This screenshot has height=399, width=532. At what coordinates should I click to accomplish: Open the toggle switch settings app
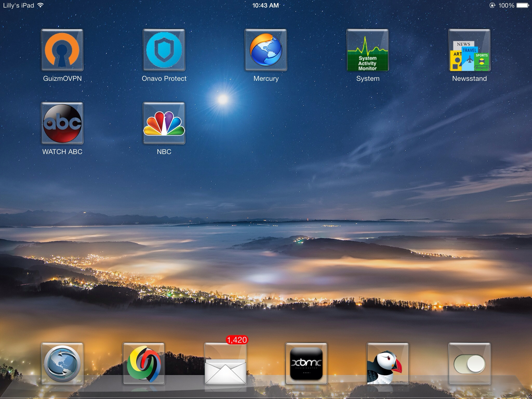[469, 364]
